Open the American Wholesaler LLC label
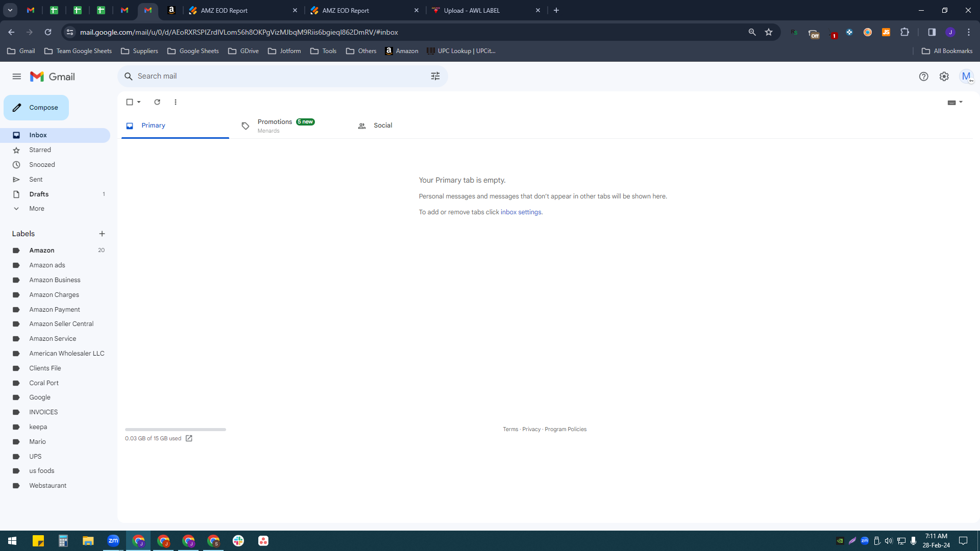This screenshot has height=551, width=980. pos(55,354)
